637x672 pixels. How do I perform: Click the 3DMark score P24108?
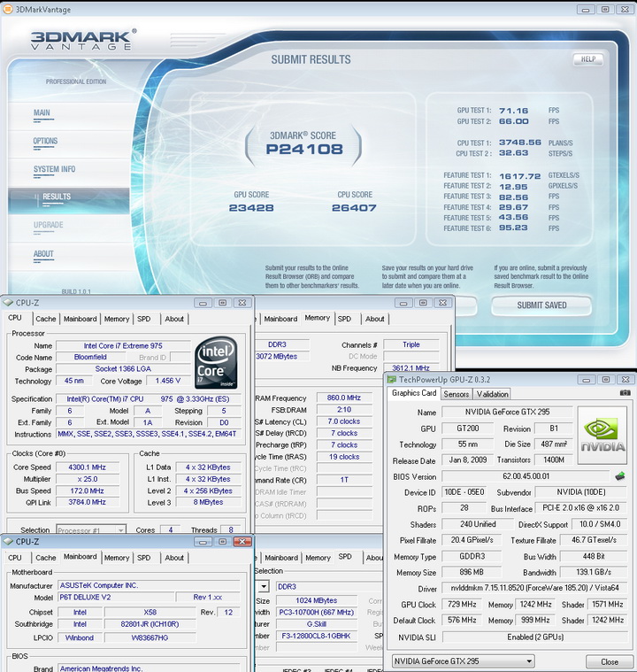pos(304,149)
